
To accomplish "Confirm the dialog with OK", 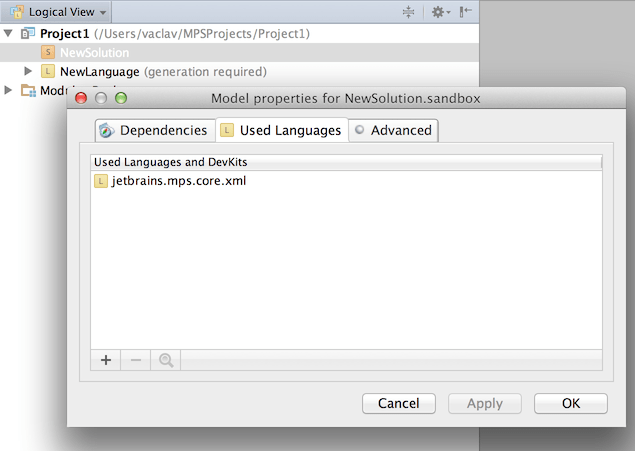I will [571, 403].
